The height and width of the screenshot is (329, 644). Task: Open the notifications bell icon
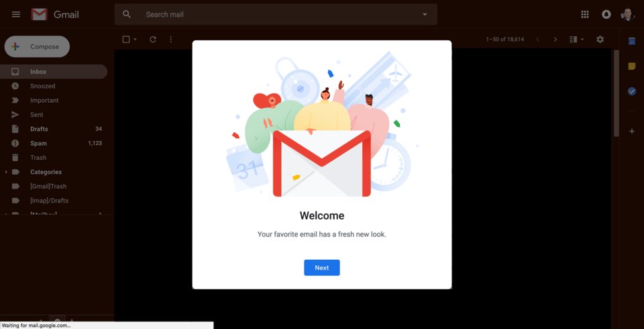point(606,14)
